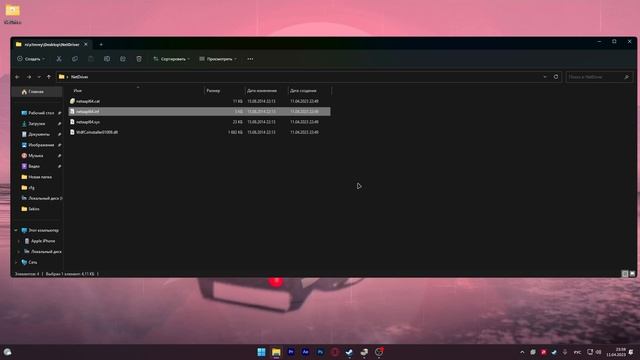Click File Explorer icon in taskbar
640x360 pixels.
(x=276, y=352)
